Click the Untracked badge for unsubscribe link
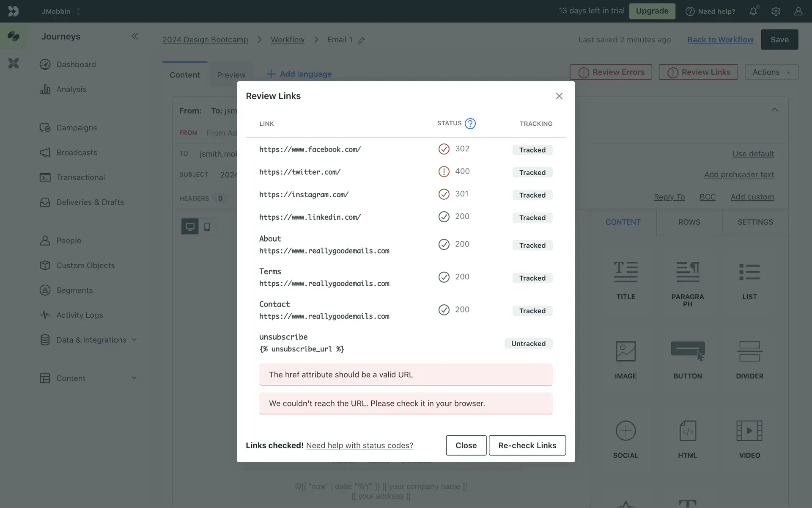 coord(528,344)
